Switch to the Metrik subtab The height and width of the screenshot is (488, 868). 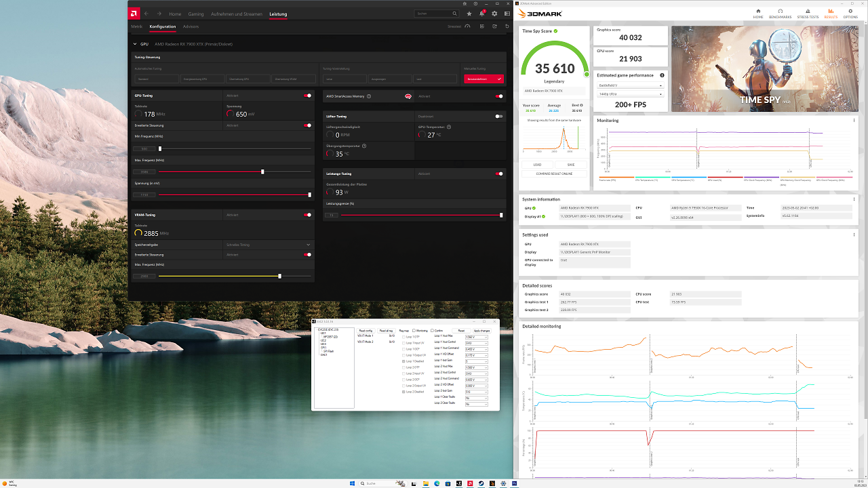coord(137,26)
